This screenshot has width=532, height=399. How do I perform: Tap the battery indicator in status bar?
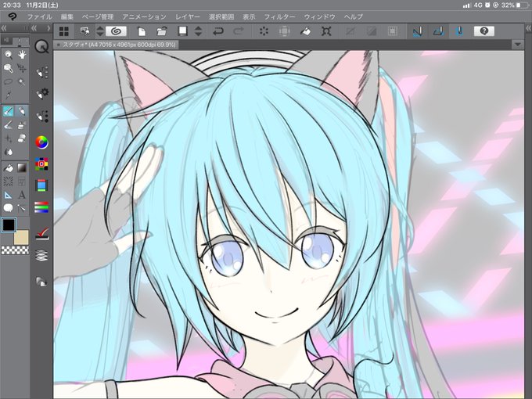[522, 5]
